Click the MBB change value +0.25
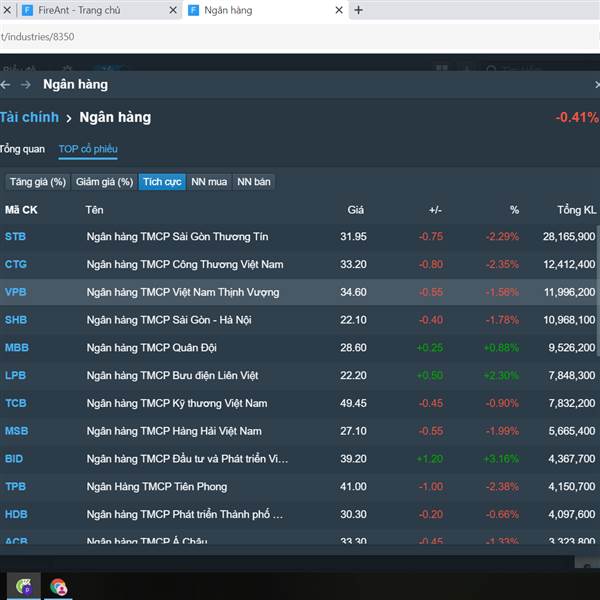This screenshot has width=600, height=600. tap(430, 348)
